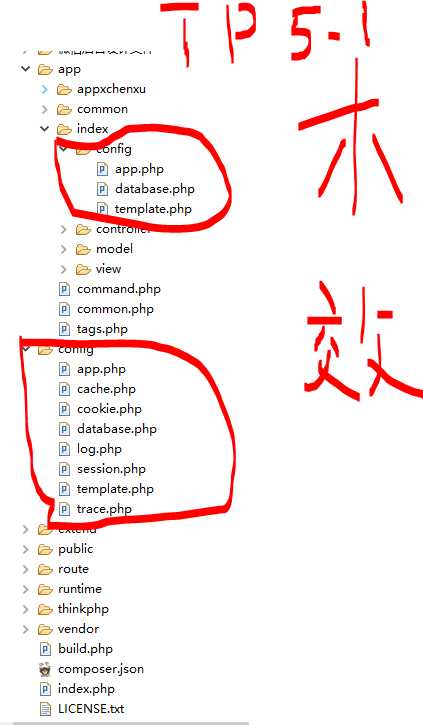This screenshot has width=423, height=725.
Task: Select session.php in root config folder
Action: click(x=111, y=469)
